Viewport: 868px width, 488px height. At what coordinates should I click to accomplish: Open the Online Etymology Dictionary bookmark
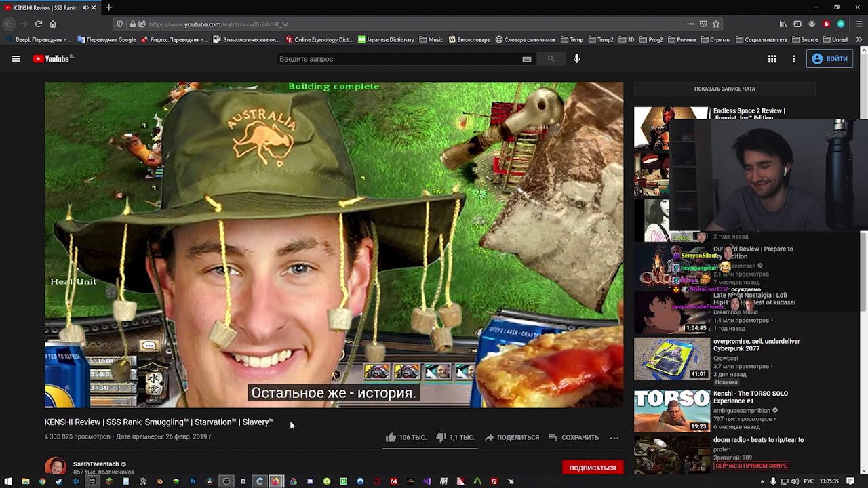point(319,39)
